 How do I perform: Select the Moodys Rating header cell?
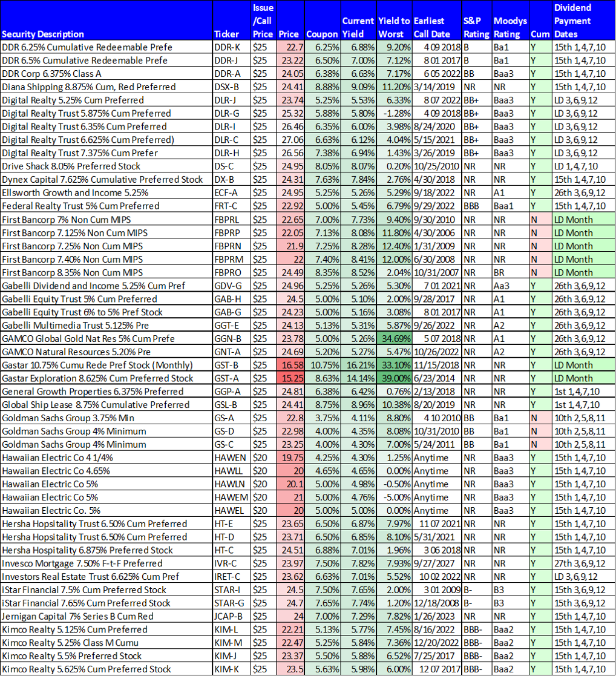pyautogui.click(x=510, y=21)
